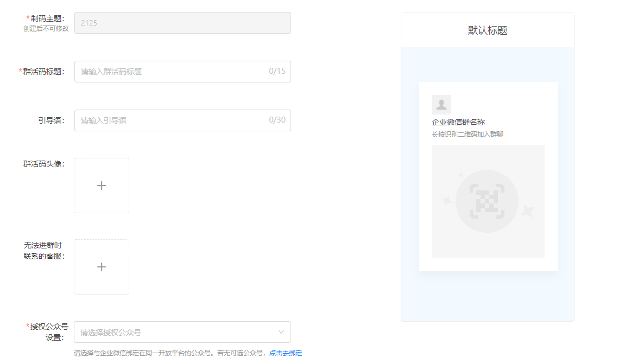Click the 授权公众号设置 label
The image size is (625, 364).
click(x=47, y=332)
